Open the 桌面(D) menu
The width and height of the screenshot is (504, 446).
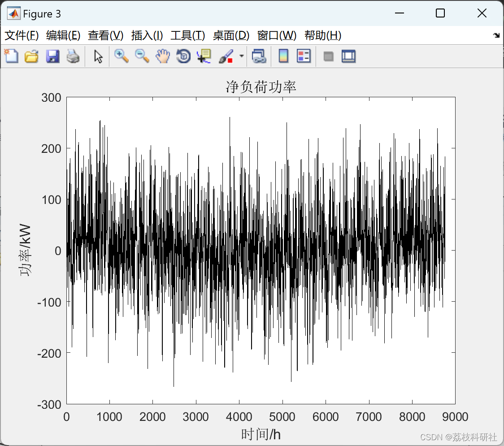pyautogui.click(x=231, y=35)
